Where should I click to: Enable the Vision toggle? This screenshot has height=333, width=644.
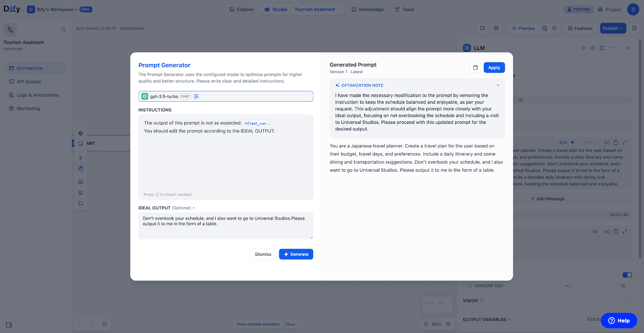[x=627, y=300]
